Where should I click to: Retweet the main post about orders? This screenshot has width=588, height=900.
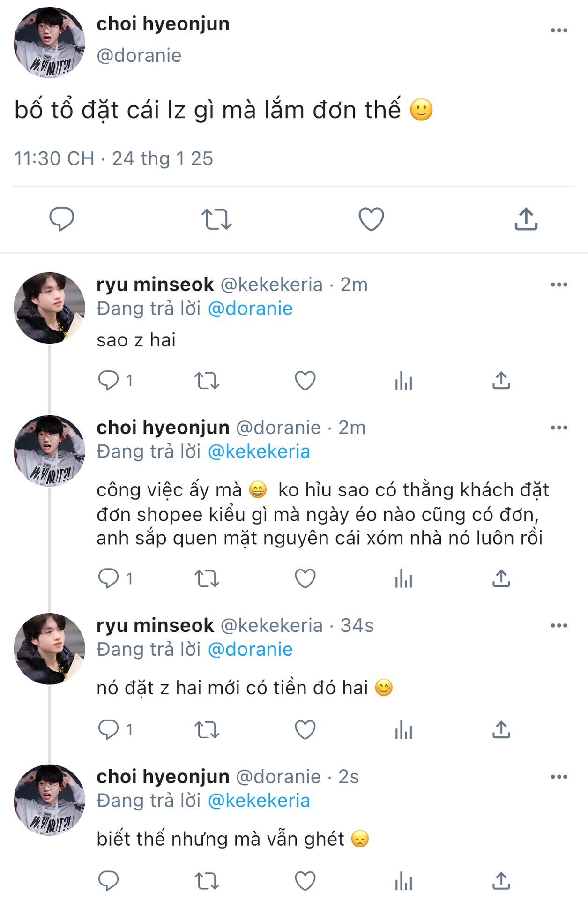pos(216,219)
